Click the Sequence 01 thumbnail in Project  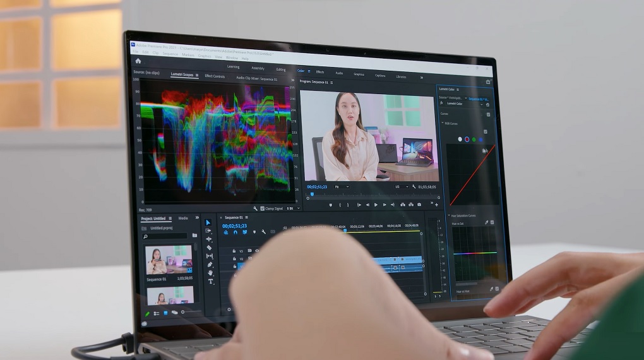pyautogui.click(x=169, y=260)
